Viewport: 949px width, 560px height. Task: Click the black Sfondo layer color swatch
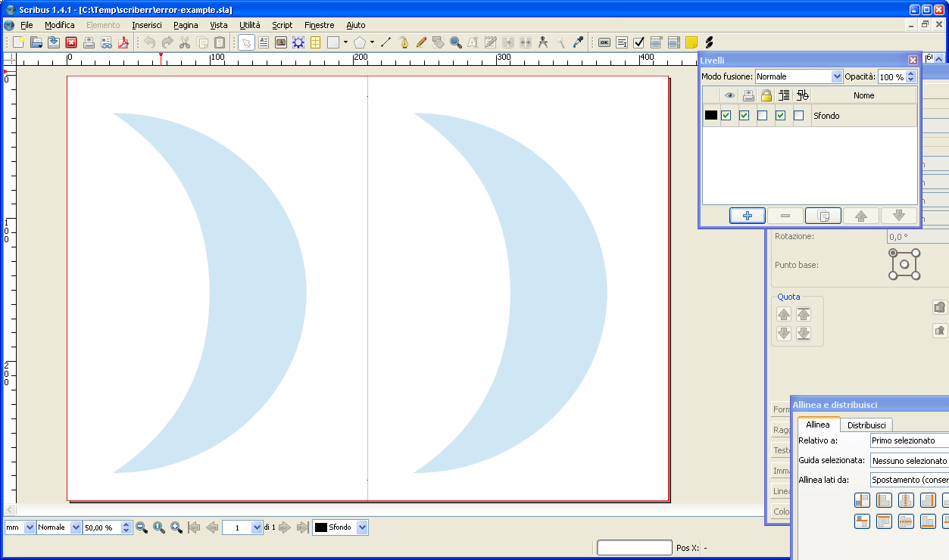click(x=711, y=116)
